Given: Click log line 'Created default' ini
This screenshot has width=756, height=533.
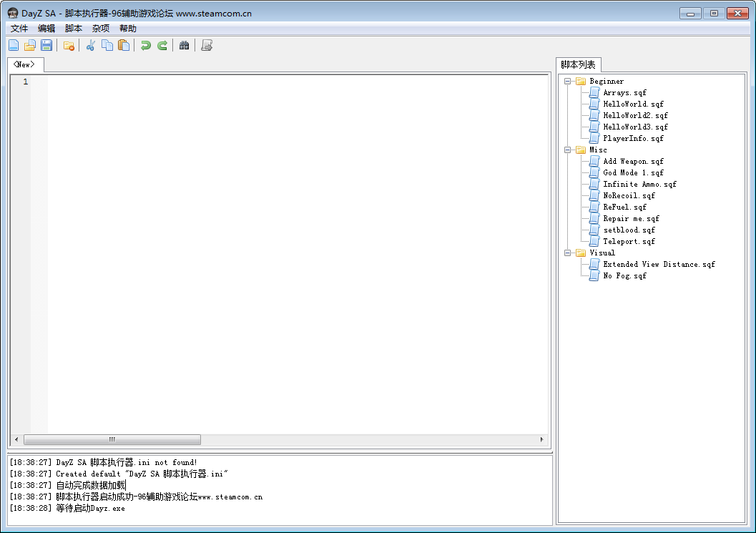Looking at the screenshot, I should (x=119, y=474).
